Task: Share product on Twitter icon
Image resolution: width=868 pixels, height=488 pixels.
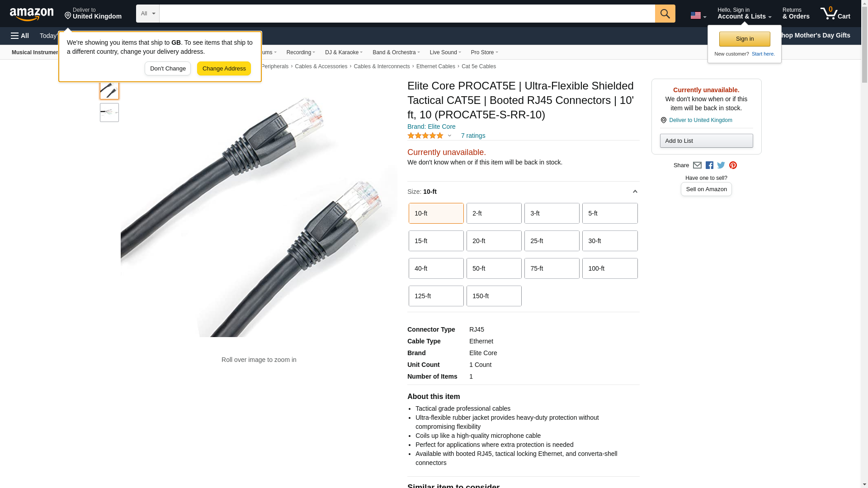Action: [721, 165]
